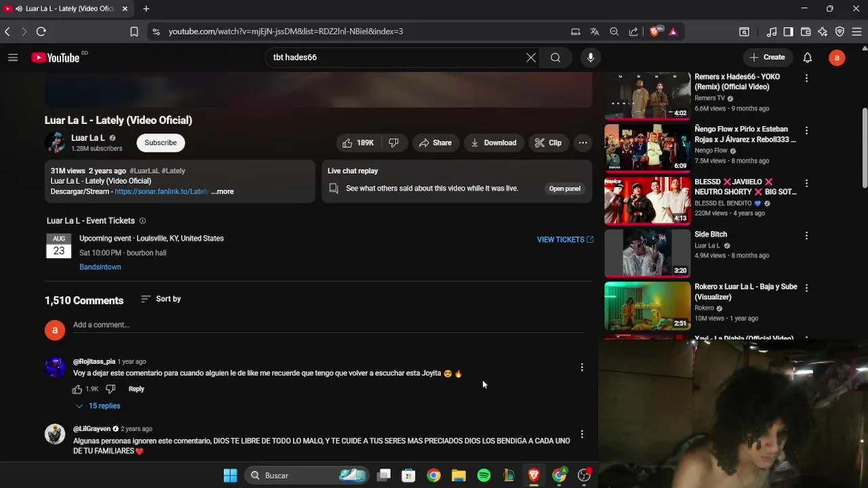Open Brave Rewards triangle icon

point(673,31)
